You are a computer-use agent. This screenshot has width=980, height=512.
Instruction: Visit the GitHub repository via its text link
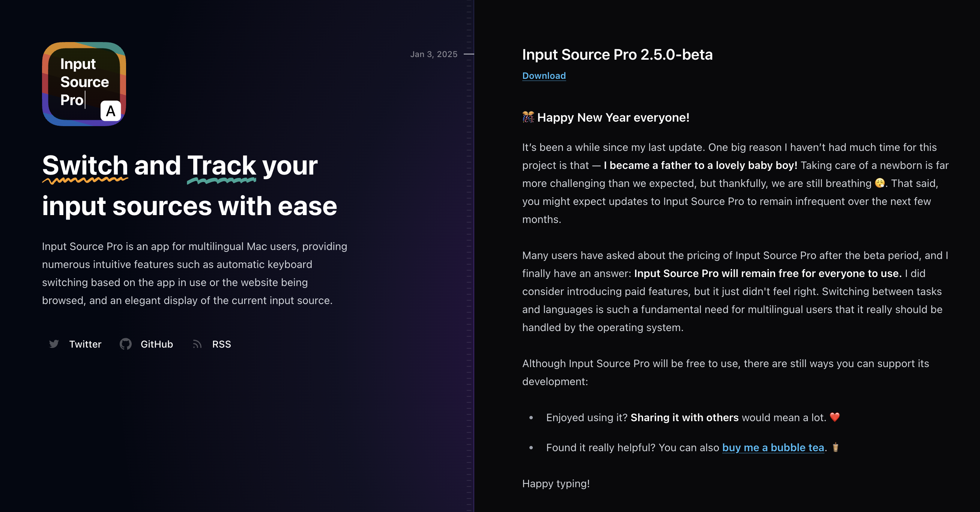pyautogui.click(x=156, y=344)
